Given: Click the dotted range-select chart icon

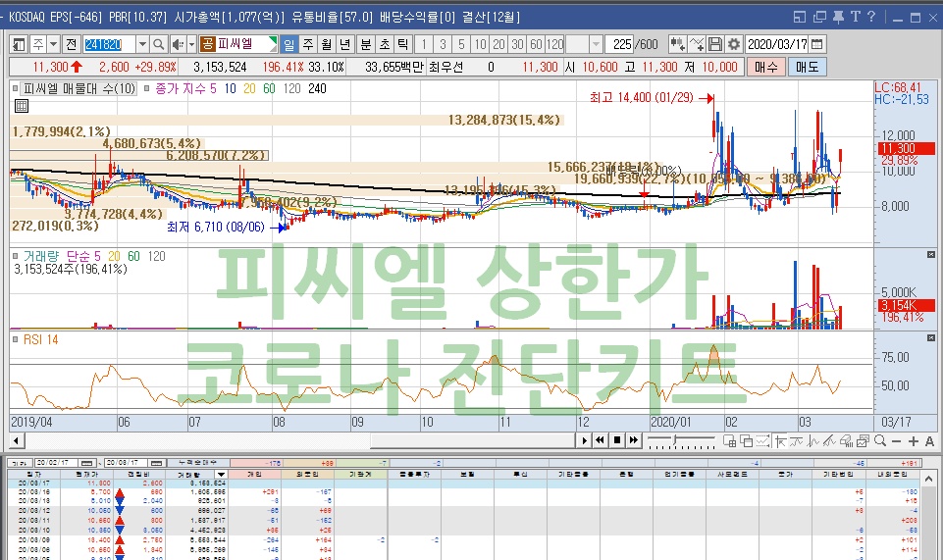Looking at the screenshot, I should (x=763, y=441).
